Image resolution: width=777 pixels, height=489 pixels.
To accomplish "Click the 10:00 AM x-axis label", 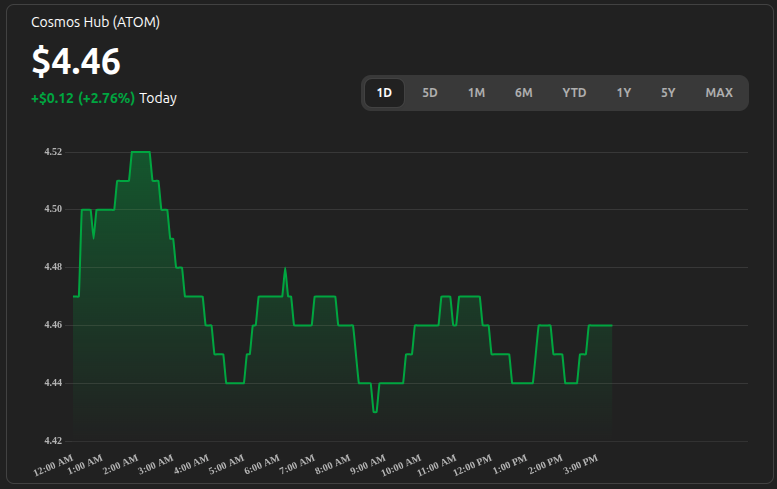I will [x=401, y=465].
